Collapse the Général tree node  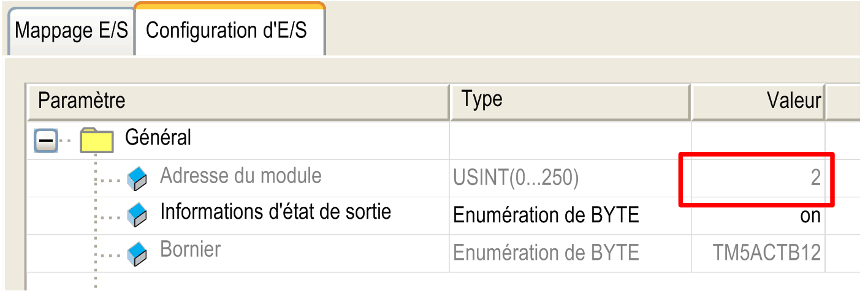coord(46,140)
